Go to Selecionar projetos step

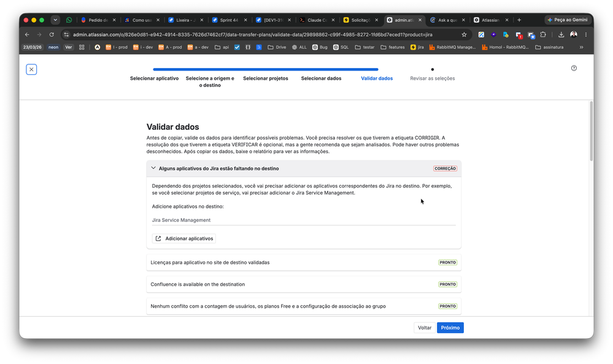[266, 78]
